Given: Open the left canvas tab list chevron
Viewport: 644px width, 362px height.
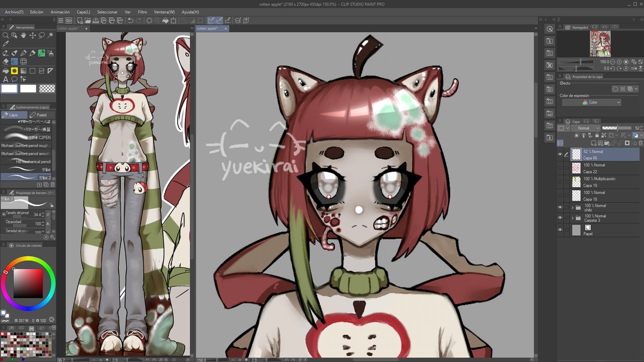Looking at the screenshot, I should point(192,28).
